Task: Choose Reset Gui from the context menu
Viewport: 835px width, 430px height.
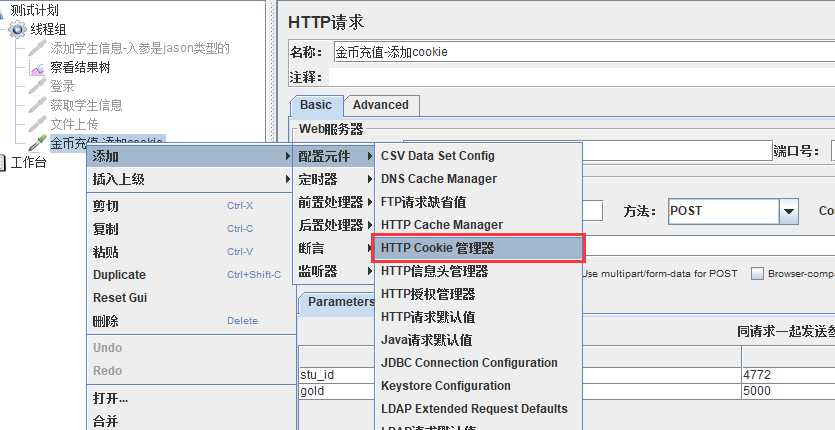Action: 191,297
